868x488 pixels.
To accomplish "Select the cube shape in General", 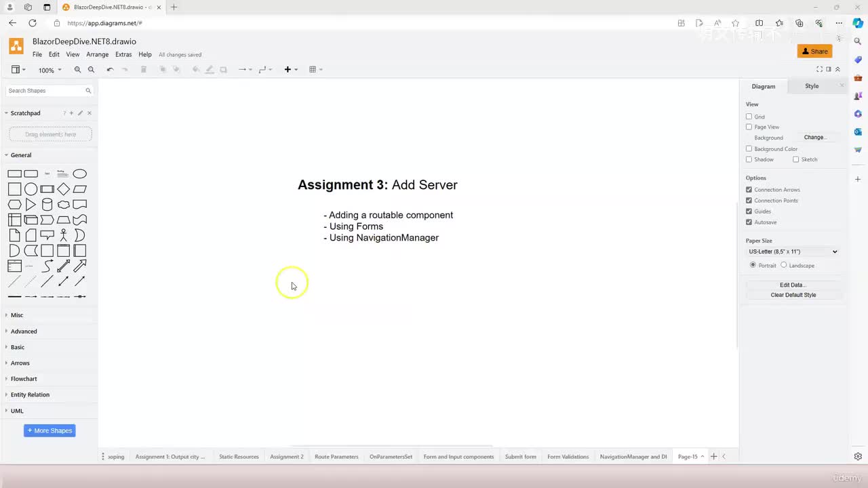I will pos(31,220).
